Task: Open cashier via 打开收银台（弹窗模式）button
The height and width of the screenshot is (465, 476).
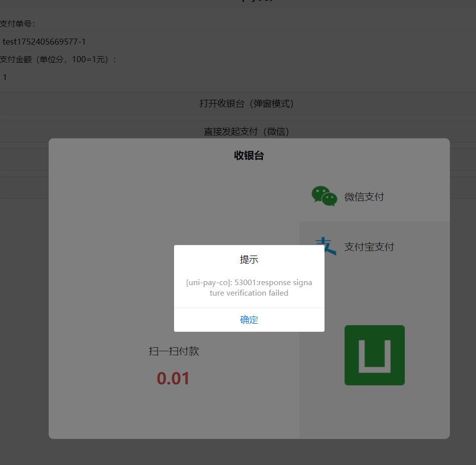Action: (238, 103)
